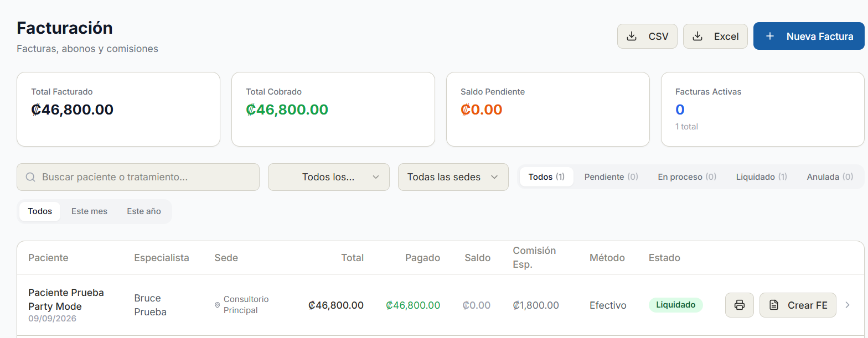Select the "Este mes" date range
Screen dimensions: 868x338
[89, 211]
